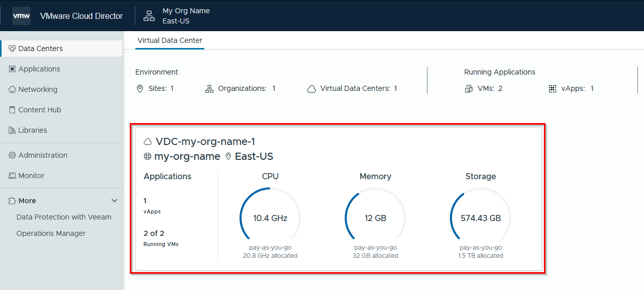Click the VMs: 2 text

[490, 88]
